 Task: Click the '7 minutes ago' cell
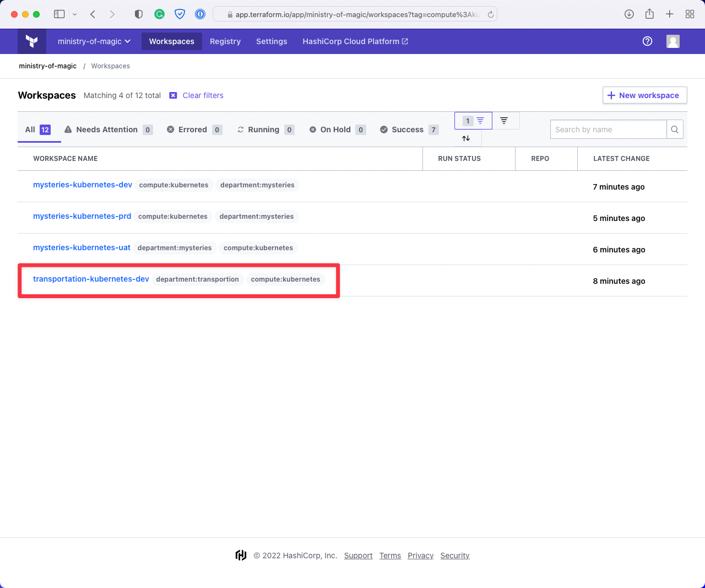coord(619,187)
